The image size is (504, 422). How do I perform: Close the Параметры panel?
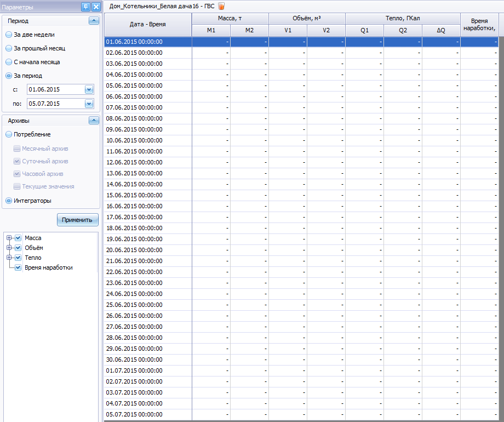(x=96, y=7)
